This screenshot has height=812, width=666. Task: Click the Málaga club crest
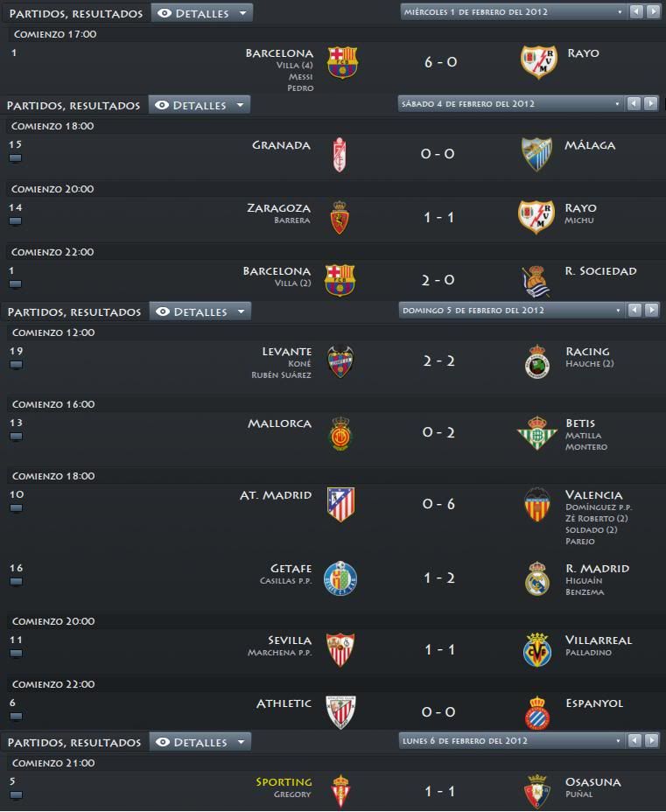536,154
